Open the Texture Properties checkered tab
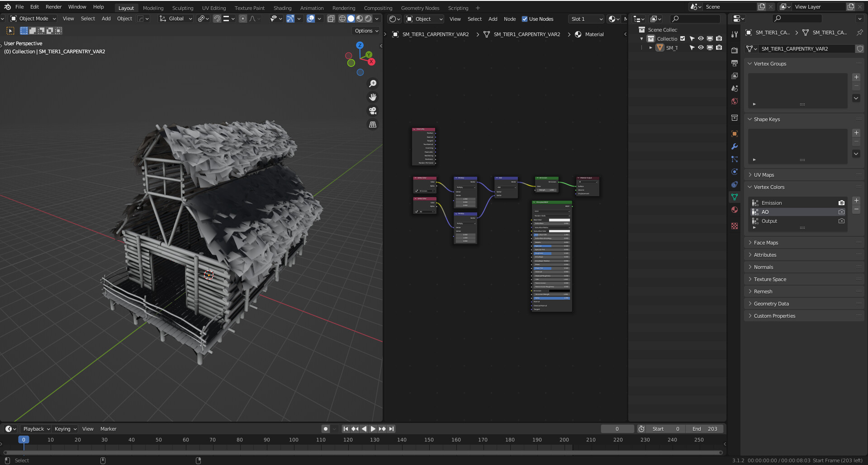The height and width of the screenshot is (465, 868). coord(735,226)
